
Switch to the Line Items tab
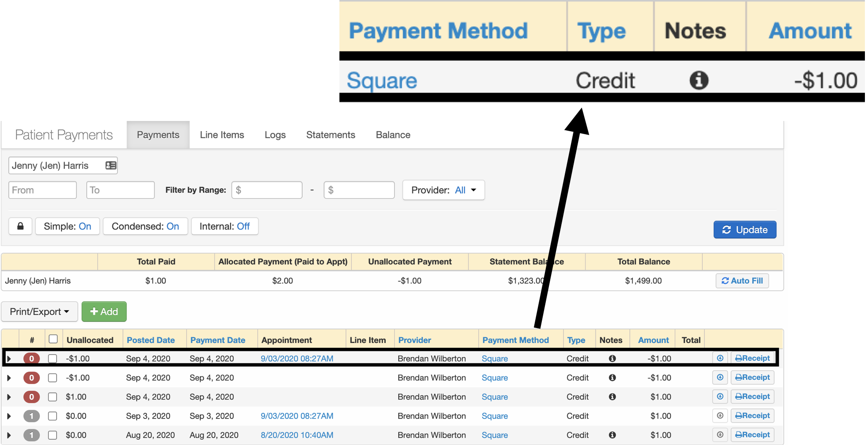coord(222,135)
